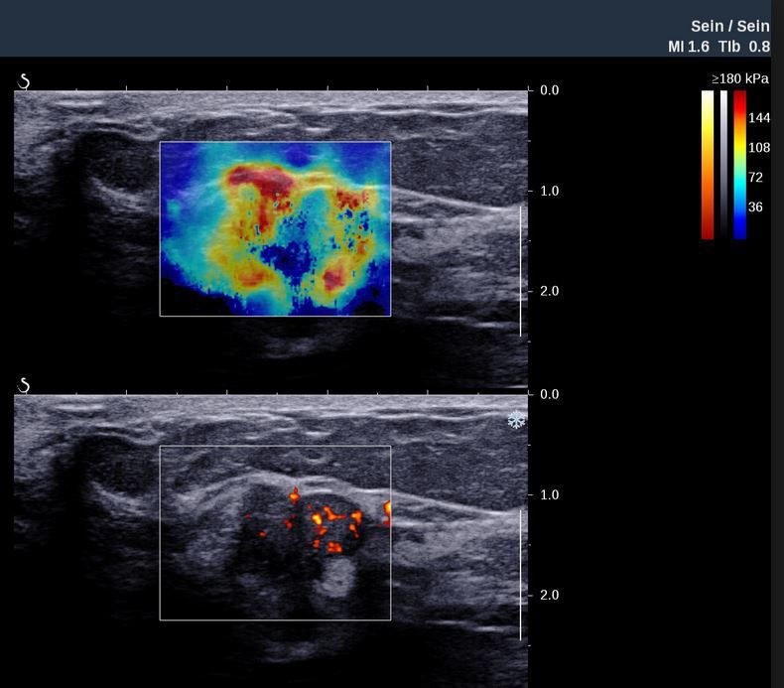Click the top image probe orientation marker
784x688 pixels.
click(x=24, y=81)
